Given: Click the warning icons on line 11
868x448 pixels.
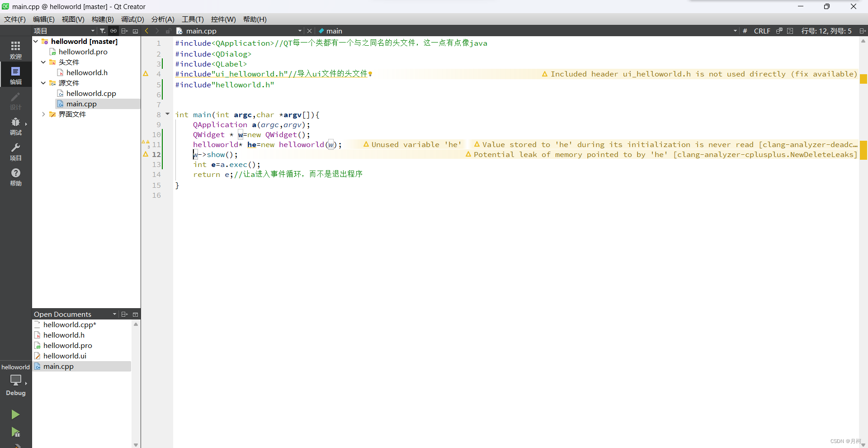Looking at the screenshot, I should point(146,144).
